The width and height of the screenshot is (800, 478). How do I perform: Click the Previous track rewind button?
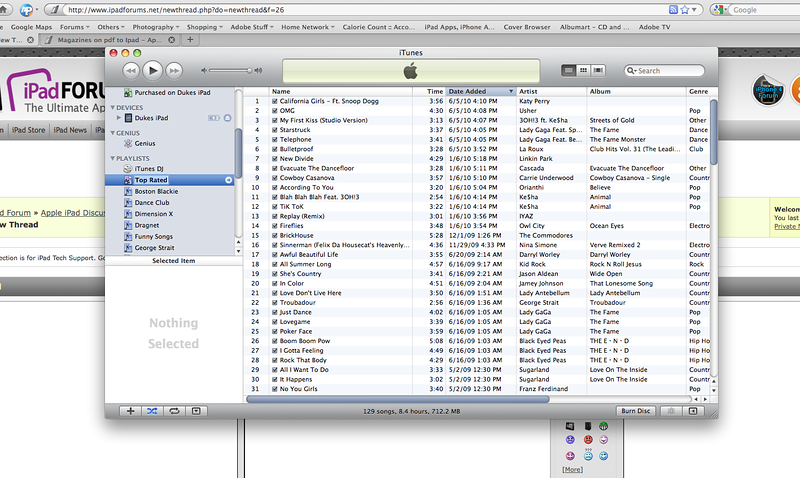[x=131, y=70]
